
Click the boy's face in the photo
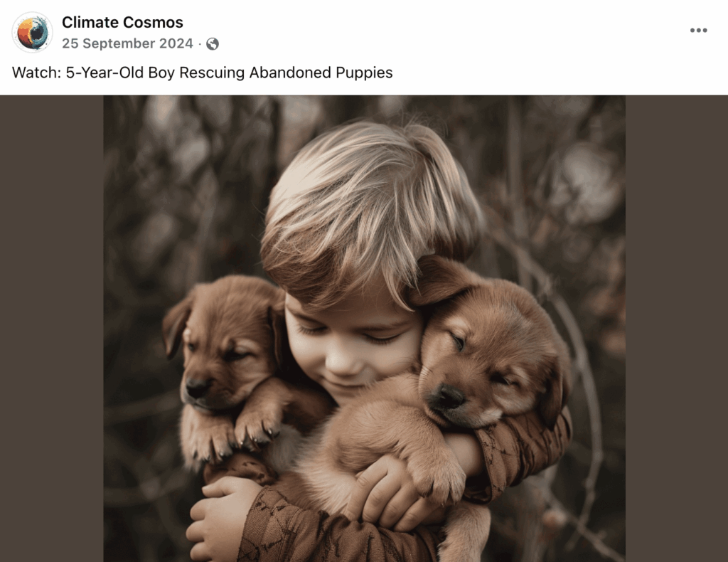pos(353,344)
